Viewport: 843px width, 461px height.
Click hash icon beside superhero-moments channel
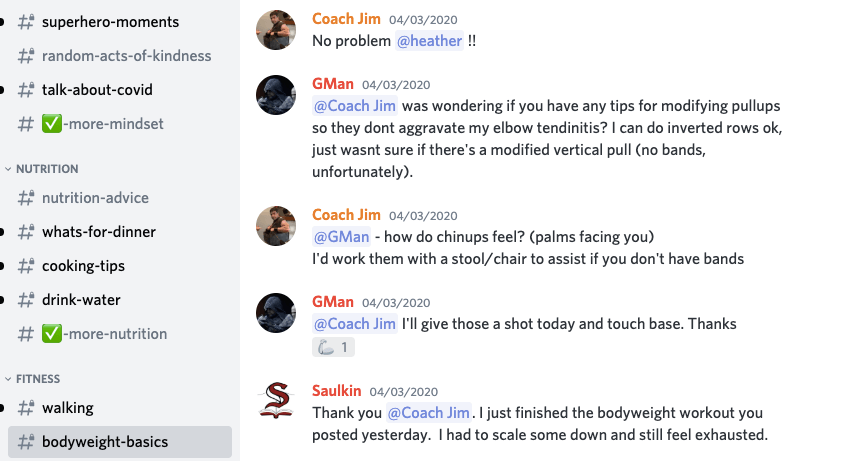[26, 22]
